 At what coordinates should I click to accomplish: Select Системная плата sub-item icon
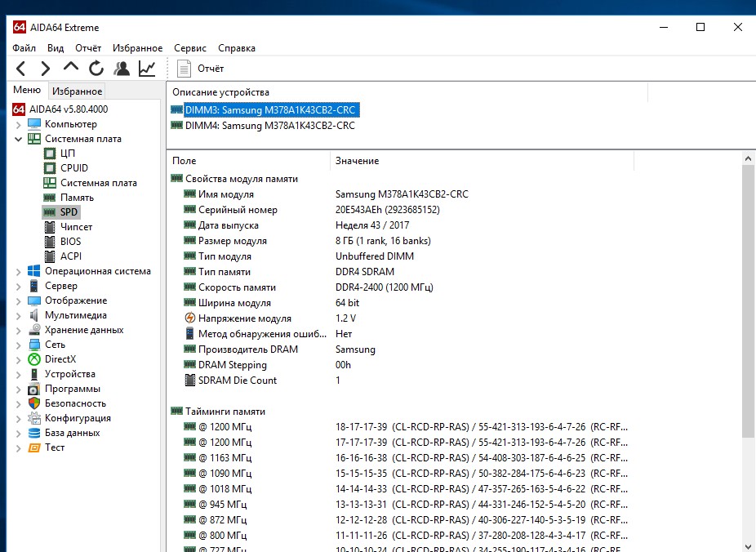point(50,183)
